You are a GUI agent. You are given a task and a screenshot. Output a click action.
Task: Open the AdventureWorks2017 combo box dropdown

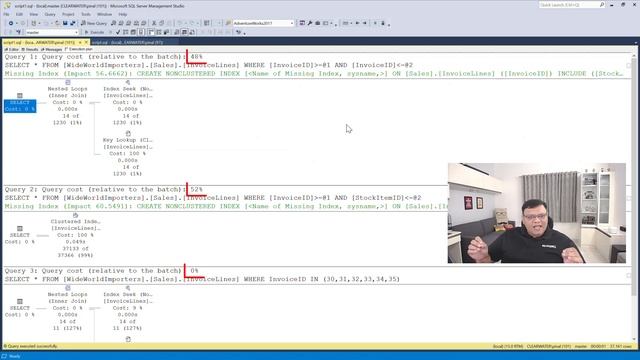point(292,23)
